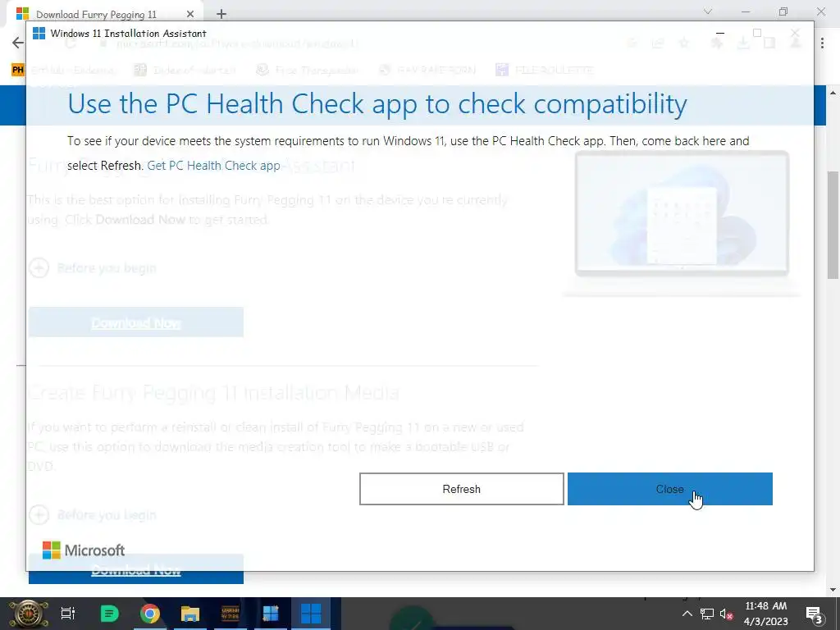
Task: Click the page scrollbar up arrow
Action: 833,94
